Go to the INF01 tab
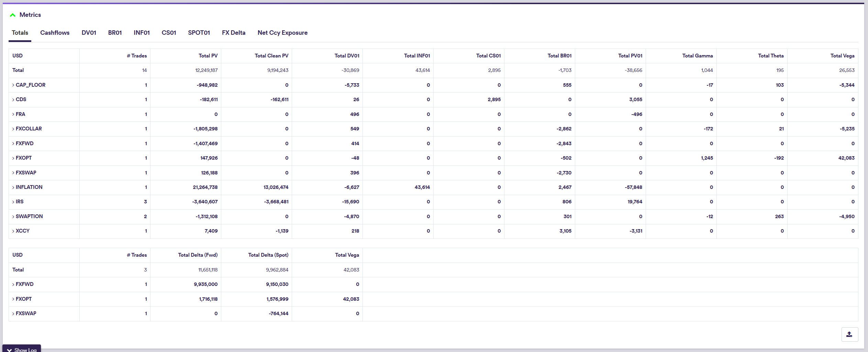This screenshot has height=352, width=868. click(142, 33)
